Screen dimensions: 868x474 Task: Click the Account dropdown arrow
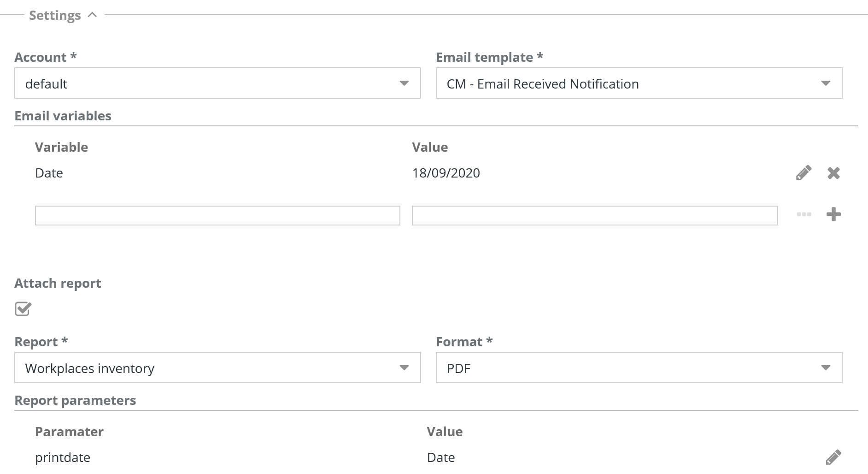(x=404, y=83)
